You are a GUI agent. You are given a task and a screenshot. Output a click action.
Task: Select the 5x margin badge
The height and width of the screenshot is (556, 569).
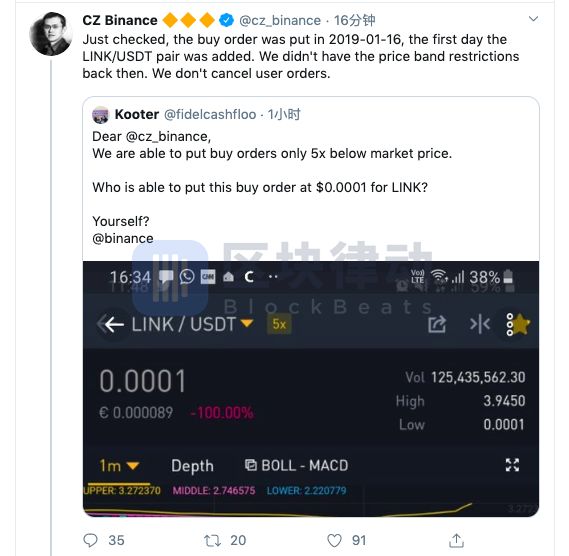[x=279, y=324]
